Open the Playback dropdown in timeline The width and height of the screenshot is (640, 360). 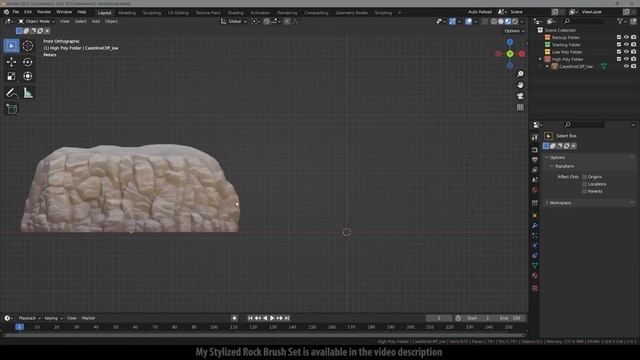(x=29, y=318)
